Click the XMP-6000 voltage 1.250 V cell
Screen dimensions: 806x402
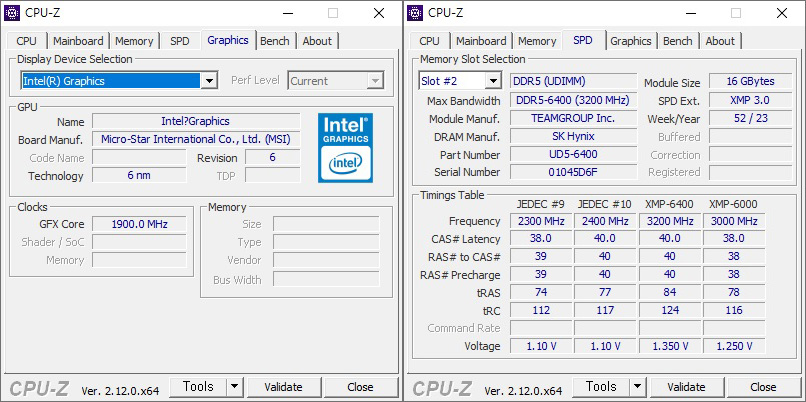pos(734,346)
